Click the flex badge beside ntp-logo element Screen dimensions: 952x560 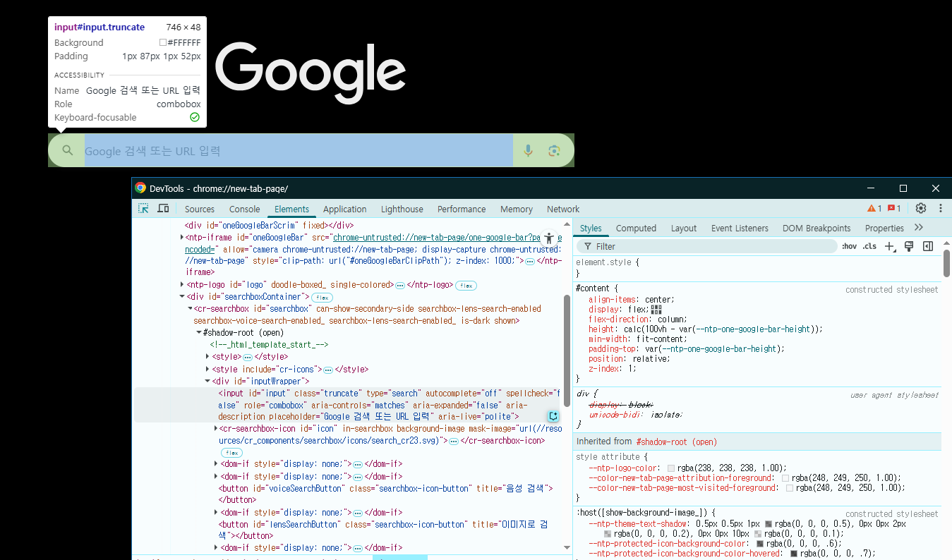tap(465, 285)
